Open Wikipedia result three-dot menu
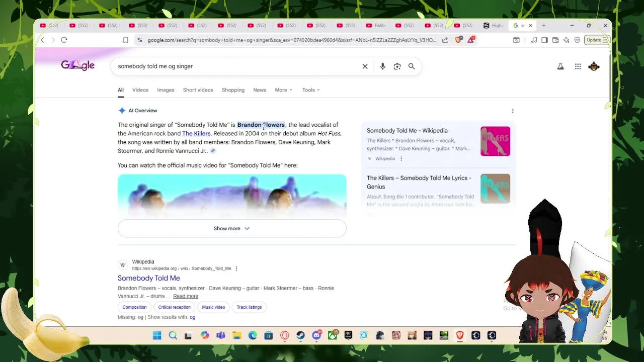The image size is (644, 362). tap(236, 268)
